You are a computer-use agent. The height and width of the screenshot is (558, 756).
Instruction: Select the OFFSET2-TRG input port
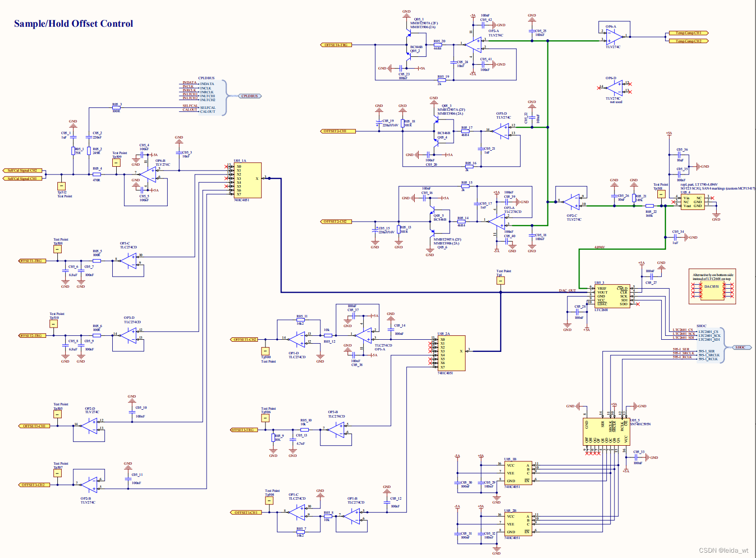32,336
